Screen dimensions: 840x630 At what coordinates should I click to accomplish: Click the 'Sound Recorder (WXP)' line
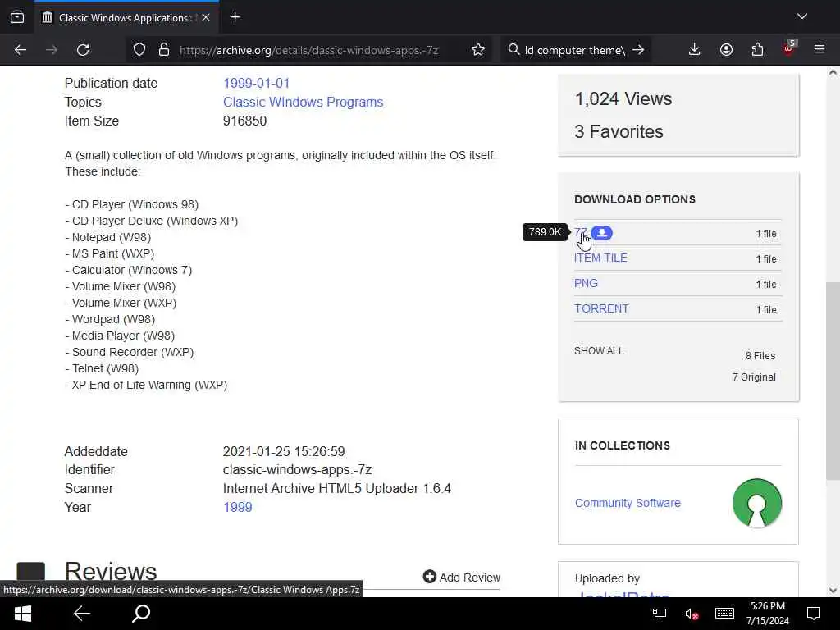pyautogui.click(x=129, y=352)
